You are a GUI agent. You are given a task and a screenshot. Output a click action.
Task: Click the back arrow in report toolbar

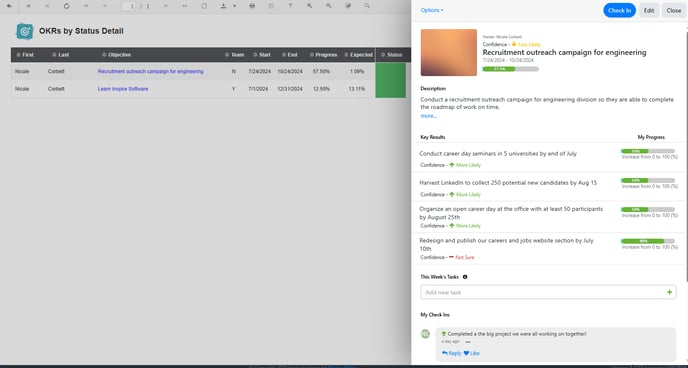coord(9,6)
